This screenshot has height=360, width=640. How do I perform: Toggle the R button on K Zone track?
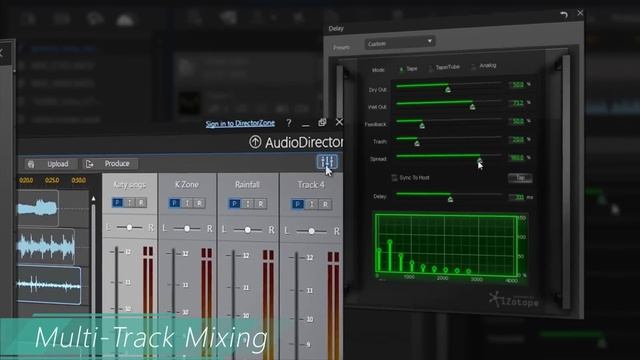click(x=199, y=203)
